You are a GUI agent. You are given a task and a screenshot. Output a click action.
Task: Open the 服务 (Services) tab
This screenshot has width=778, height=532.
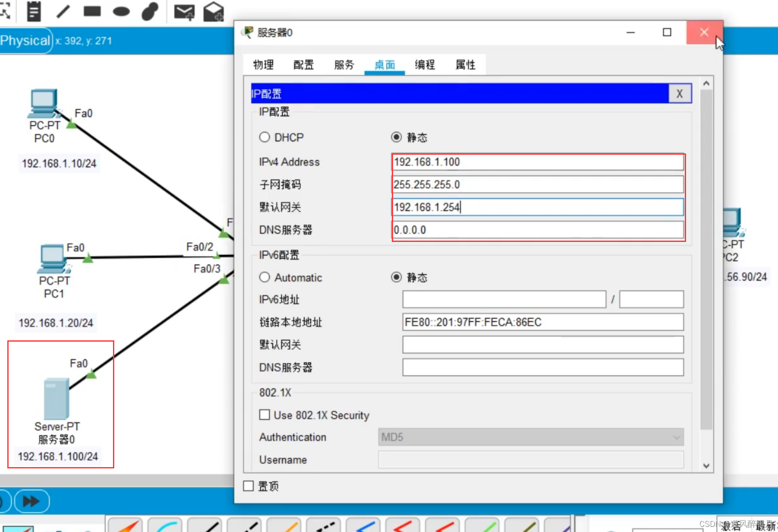[x=344, y=65]
